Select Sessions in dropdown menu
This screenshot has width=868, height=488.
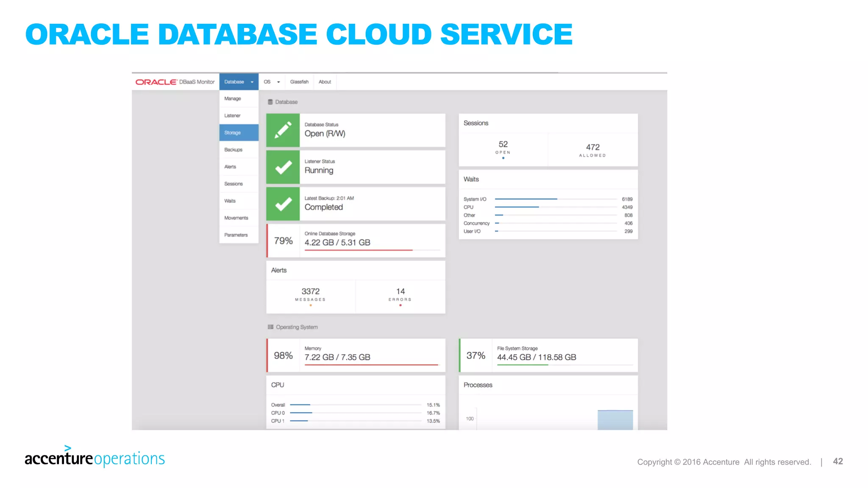239,184
